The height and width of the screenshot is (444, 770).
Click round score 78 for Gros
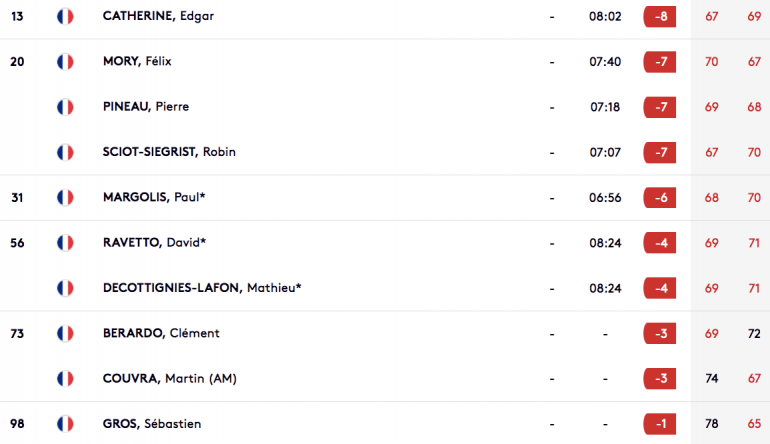[712, 424]
